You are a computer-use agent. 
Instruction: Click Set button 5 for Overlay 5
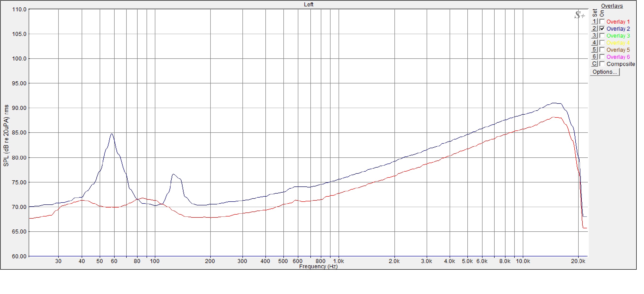[594, 49]
